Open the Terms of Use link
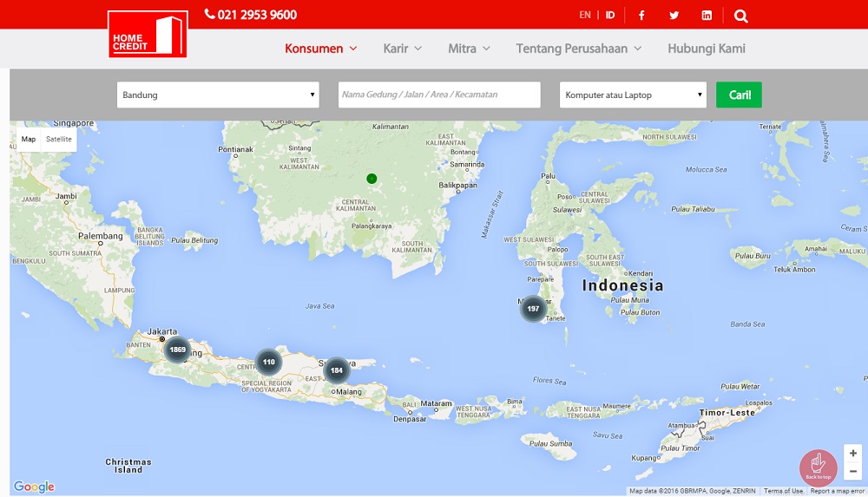The width and height of the screenshot is (868, 497). click(783, 491)
